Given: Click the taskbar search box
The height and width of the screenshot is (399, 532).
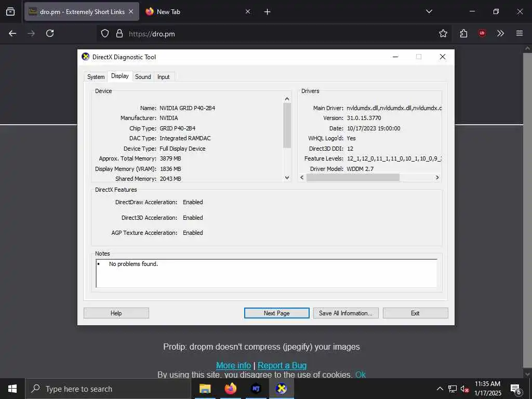Looking at the screenshot, I should tap(108, 389).
